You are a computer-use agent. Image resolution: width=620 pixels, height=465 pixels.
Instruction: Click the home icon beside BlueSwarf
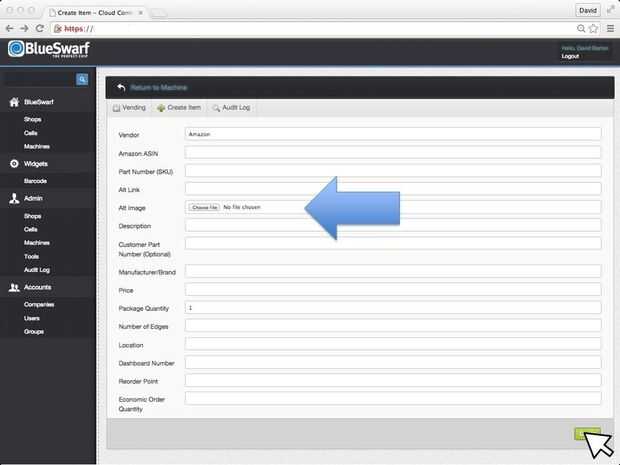coord(14,102)
